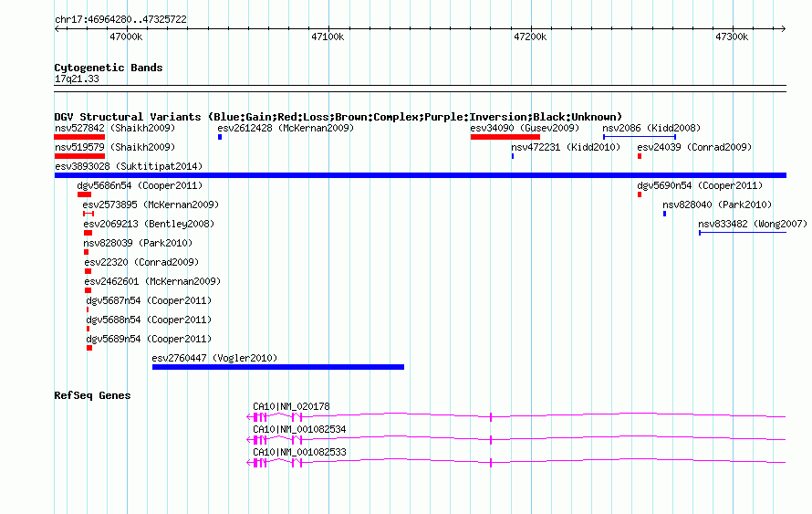Click the esv34090 Gusev2009 red loss bar
The image size is (812, 514).
click(x=505, y=137)
